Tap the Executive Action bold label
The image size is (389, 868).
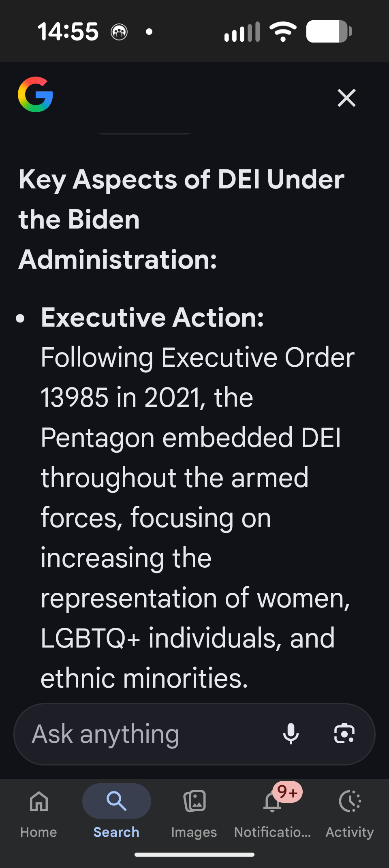click(152, 317)
